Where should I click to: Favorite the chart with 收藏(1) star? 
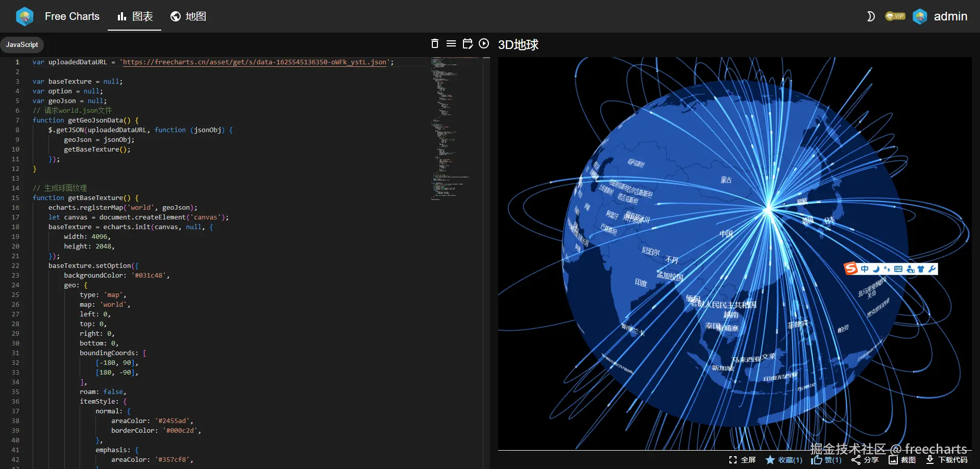[784, 460]
